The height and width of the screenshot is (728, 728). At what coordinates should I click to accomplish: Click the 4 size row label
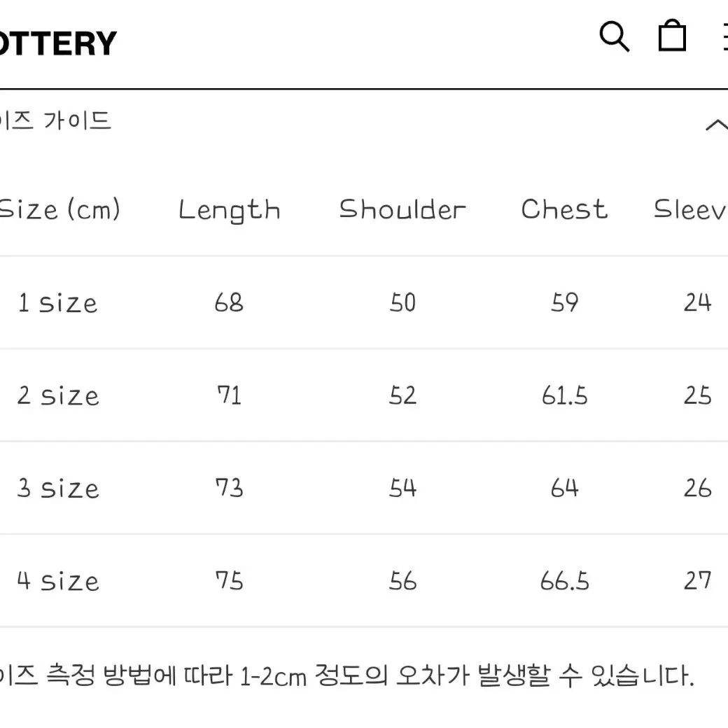click(x=58, y=581)
